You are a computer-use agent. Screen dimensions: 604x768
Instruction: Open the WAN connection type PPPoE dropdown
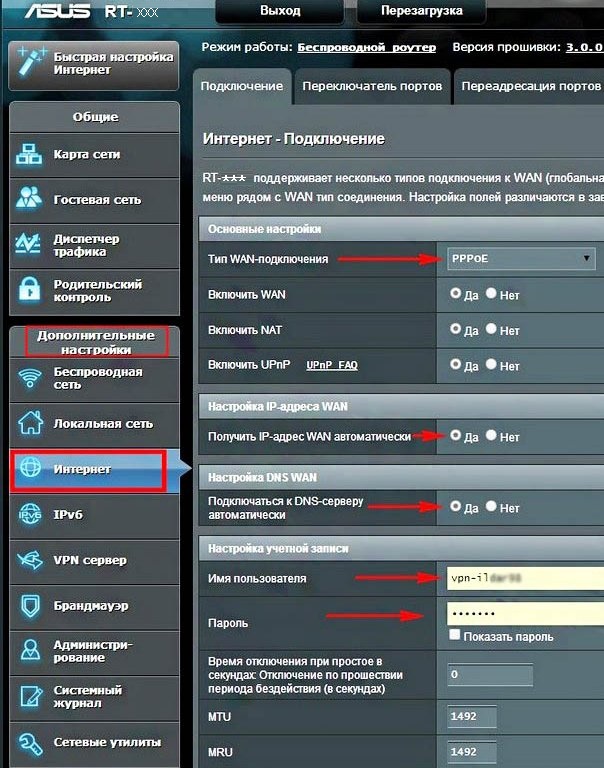[521, 259]
